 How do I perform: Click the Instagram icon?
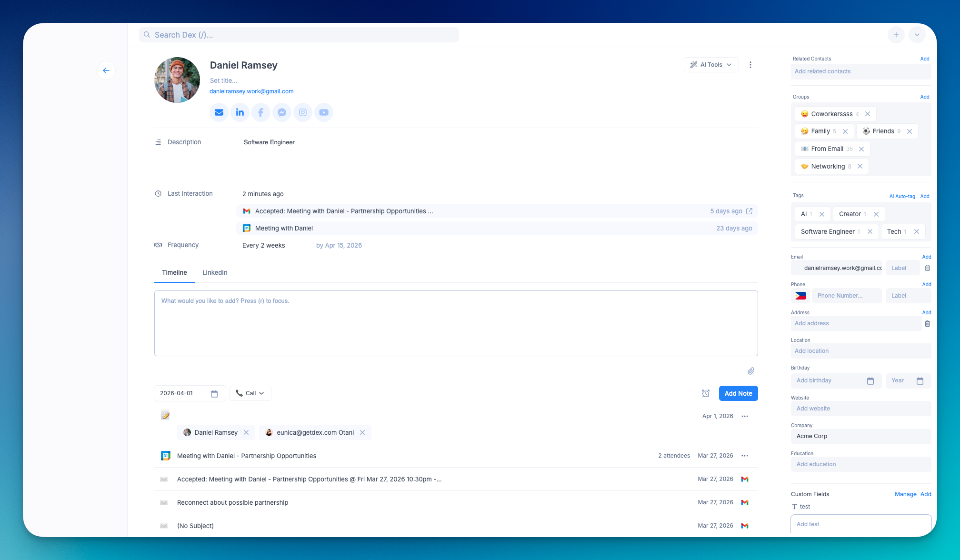tap(303, 112)
